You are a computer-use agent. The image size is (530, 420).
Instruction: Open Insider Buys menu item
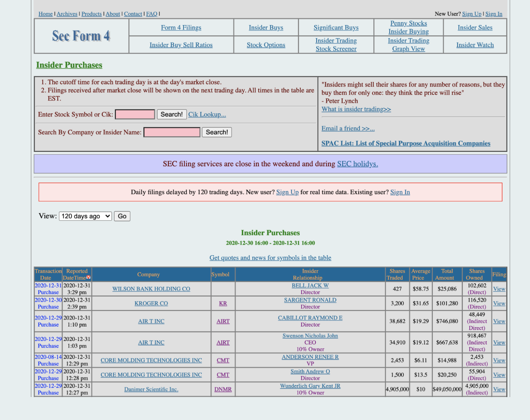click(266, 28)
